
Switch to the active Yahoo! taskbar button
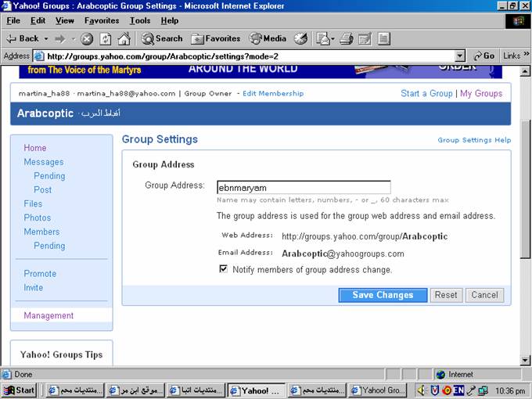pos(256,390)
